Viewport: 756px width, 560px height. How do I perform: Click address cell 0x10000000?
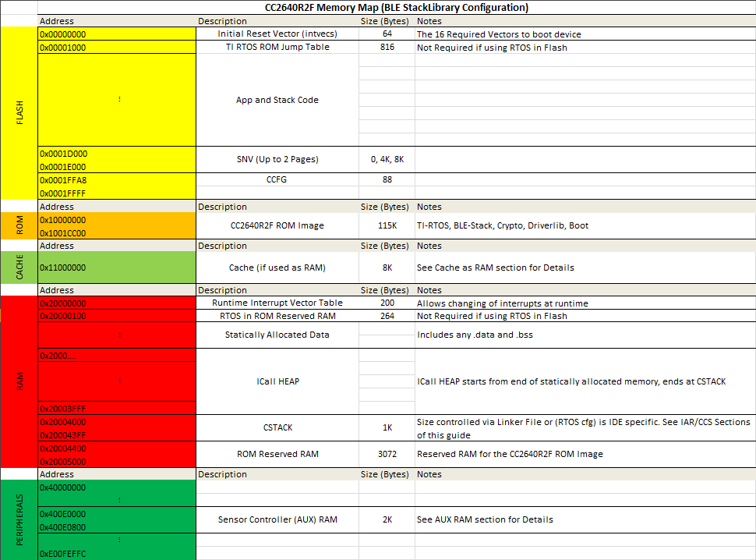coord(117,219)
